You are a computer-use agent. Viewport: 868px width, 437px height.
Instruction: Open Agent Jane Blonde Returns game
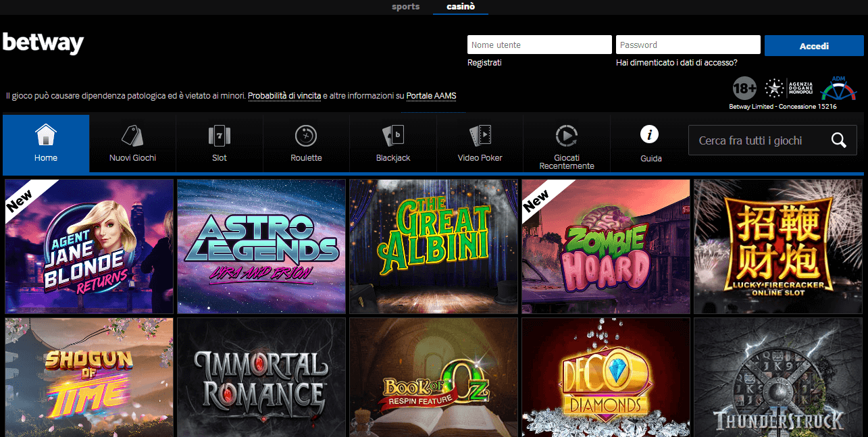89,247
